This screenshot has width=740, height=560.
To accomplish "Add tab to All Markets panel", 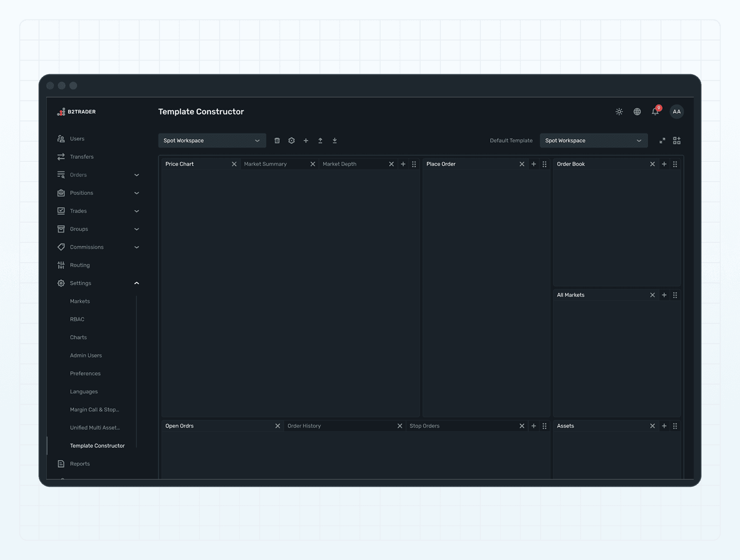I will click(664, 295).
